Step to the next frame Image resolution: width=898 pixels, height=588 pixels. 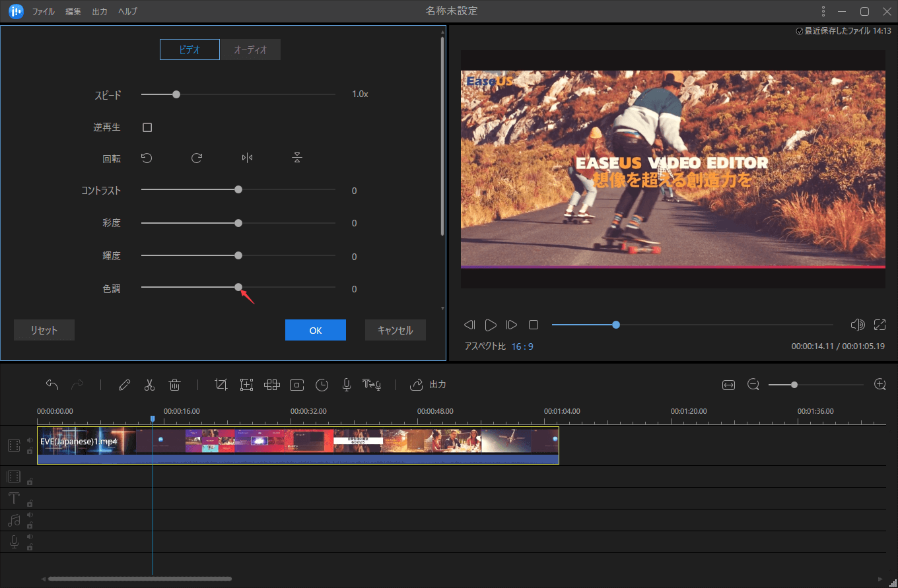[512, 325]
